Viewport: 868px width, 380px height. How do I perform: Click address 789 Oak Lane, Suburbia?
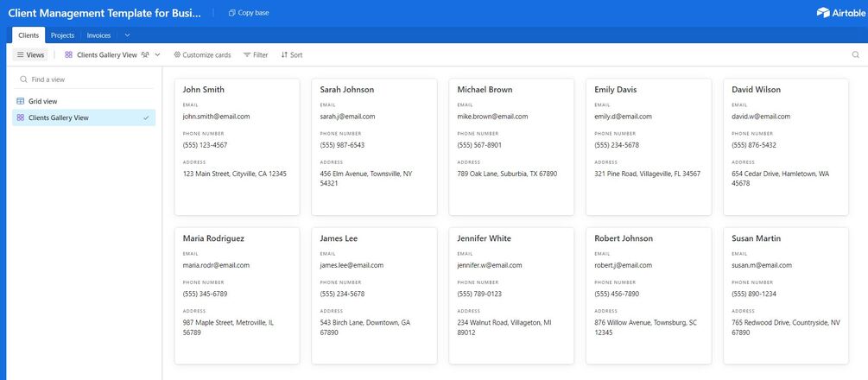coord(507,174)
